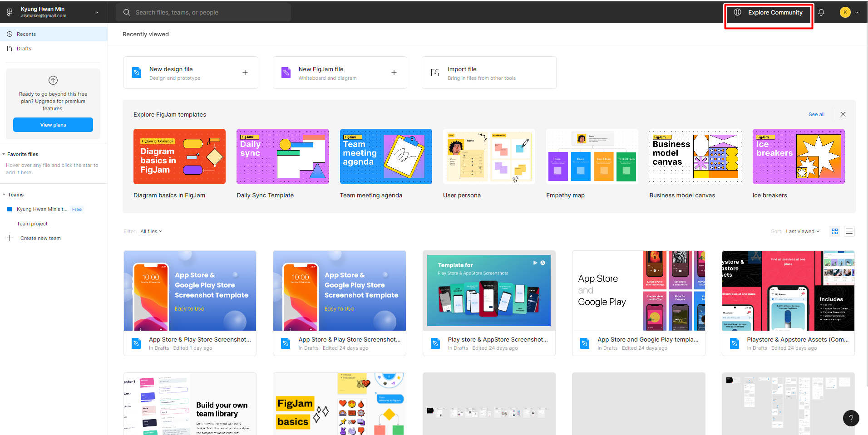868x435 pixels.
Task: Open Empathy map template
Action: 592,156
